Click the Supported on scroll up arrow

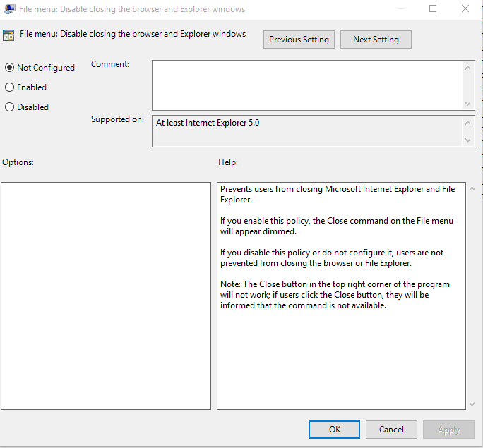467,123
